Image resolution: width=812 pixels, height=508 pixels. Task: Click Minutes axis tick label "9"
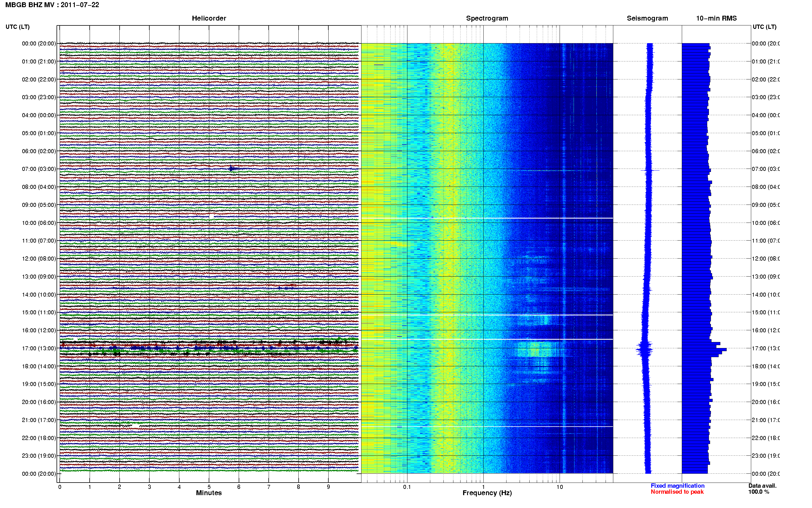point(328,487)
